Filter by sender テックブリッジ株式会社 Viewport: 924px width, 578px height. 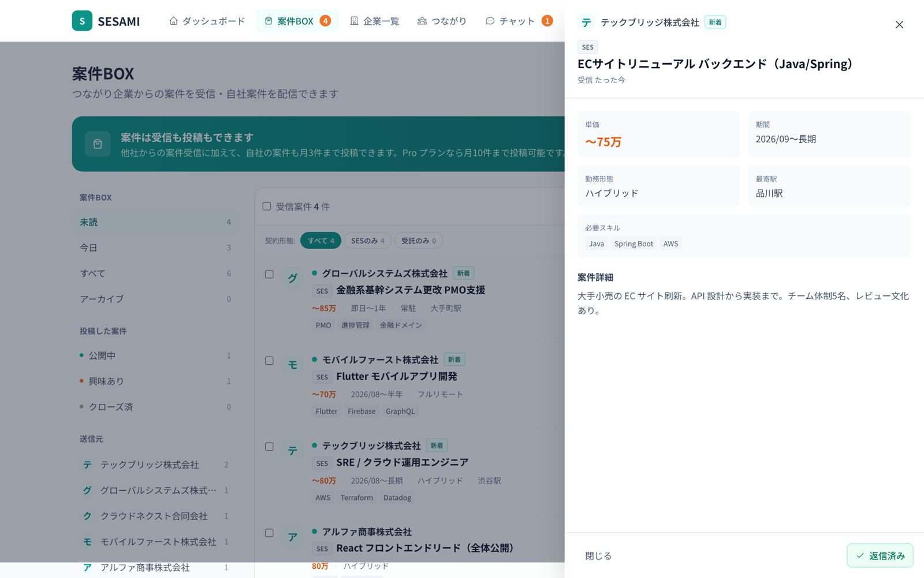click(x=155, y=465)
